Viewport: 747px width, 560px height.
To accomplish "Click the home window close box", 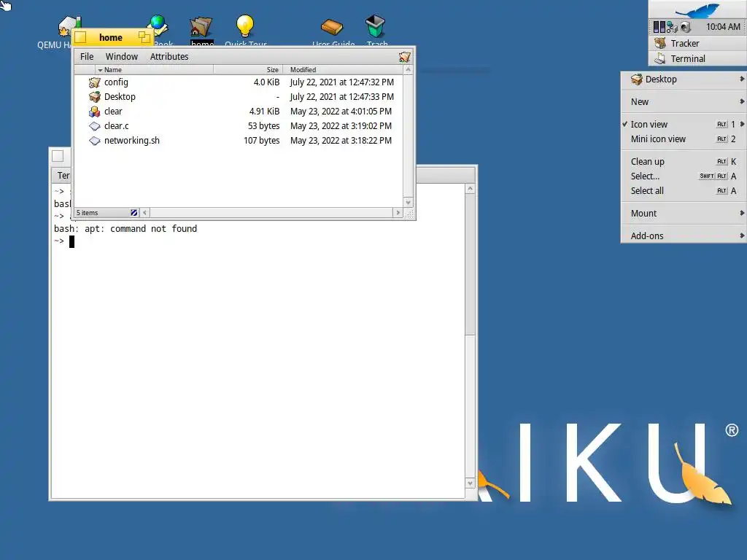I will pos(80,37).
